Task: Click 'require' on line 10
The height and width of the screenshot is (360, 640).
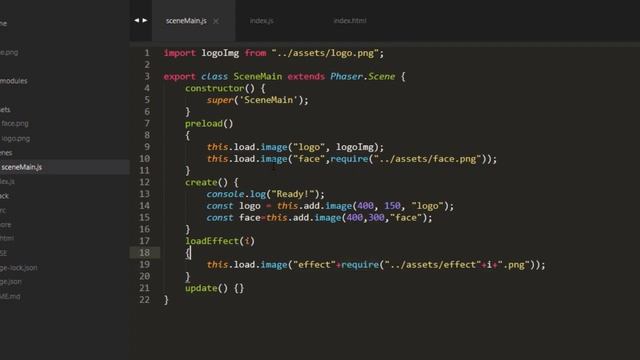Action: pos(349,159)
